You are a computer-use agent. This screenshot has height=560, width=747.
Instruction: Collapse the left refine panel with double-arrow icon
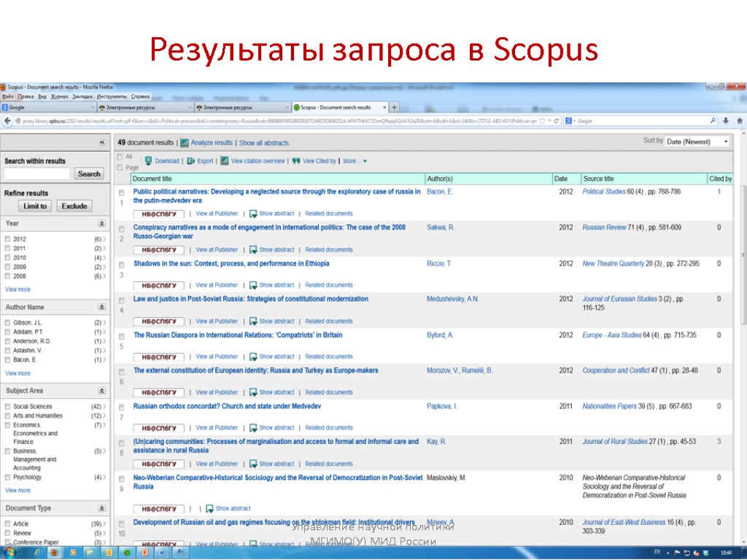(102, 142)
